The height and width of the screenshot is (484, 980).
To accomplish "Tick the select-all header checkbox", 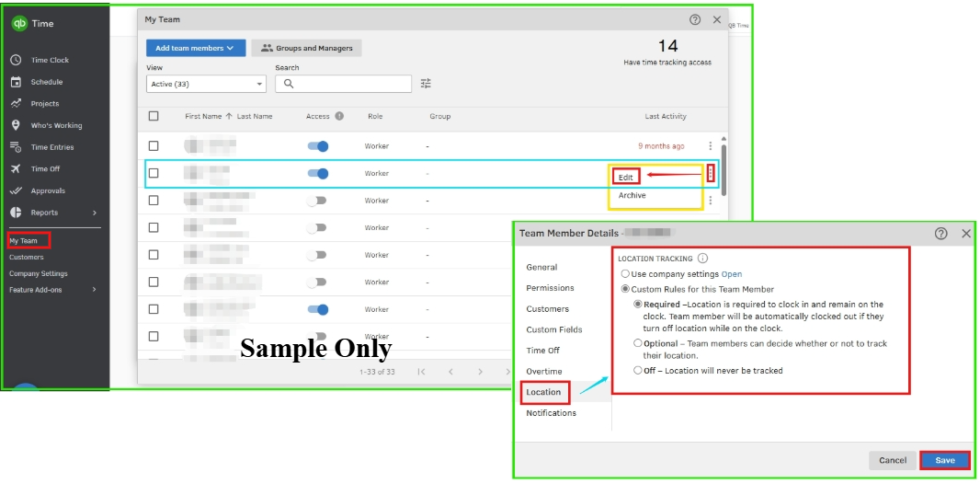I will [154, 116].
